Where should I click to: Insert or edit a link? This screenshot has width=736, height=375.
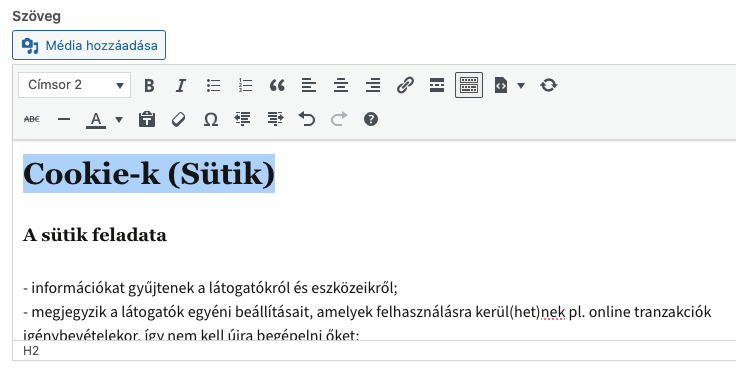[x=405, y=85]
